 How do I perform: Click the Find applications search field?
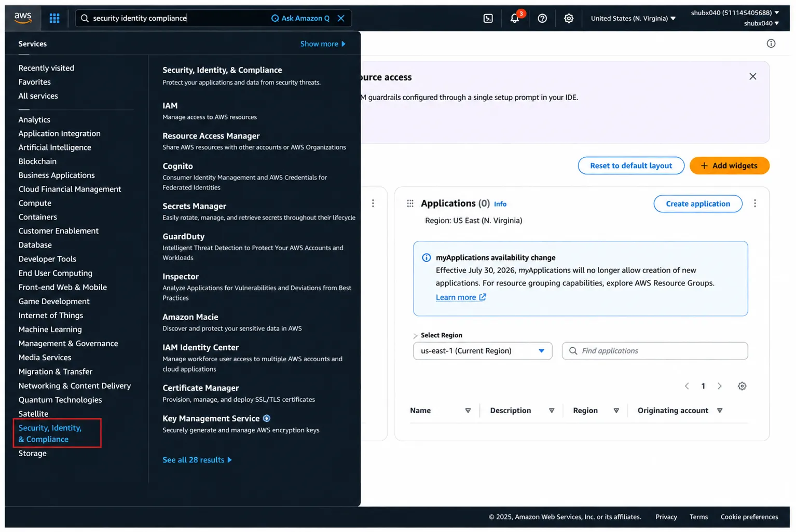tap(655, 351)
